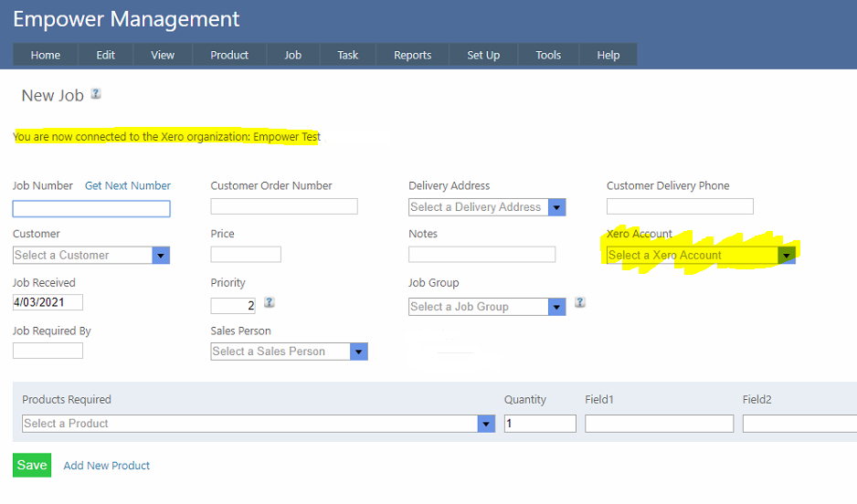Focus the Customer Order Number field
The height and width of the screenshot is (504, 857).
click(284, 206)
